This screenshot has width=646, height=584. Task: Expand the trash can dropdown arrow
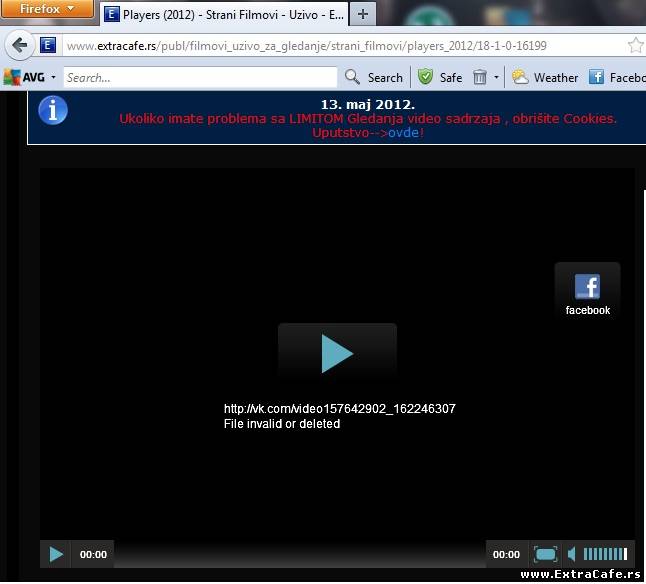point(497,77)
